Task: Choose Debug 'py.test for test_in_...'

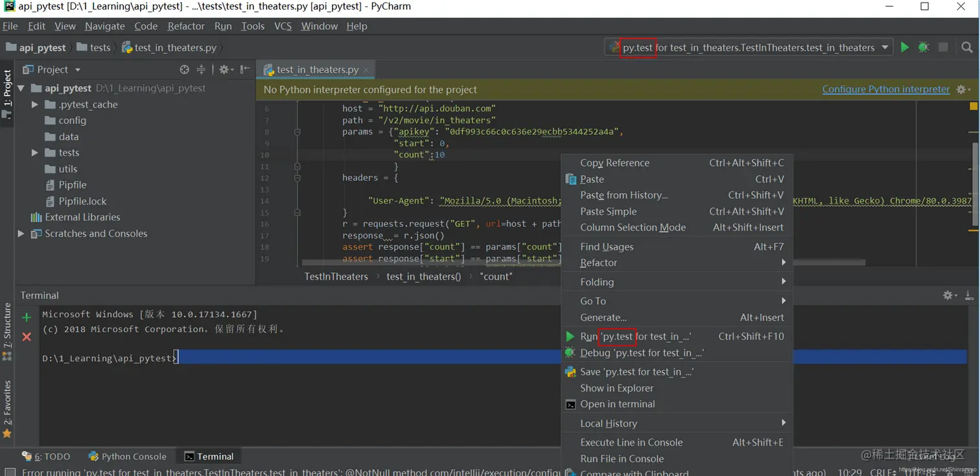Action: pos(677,353)
